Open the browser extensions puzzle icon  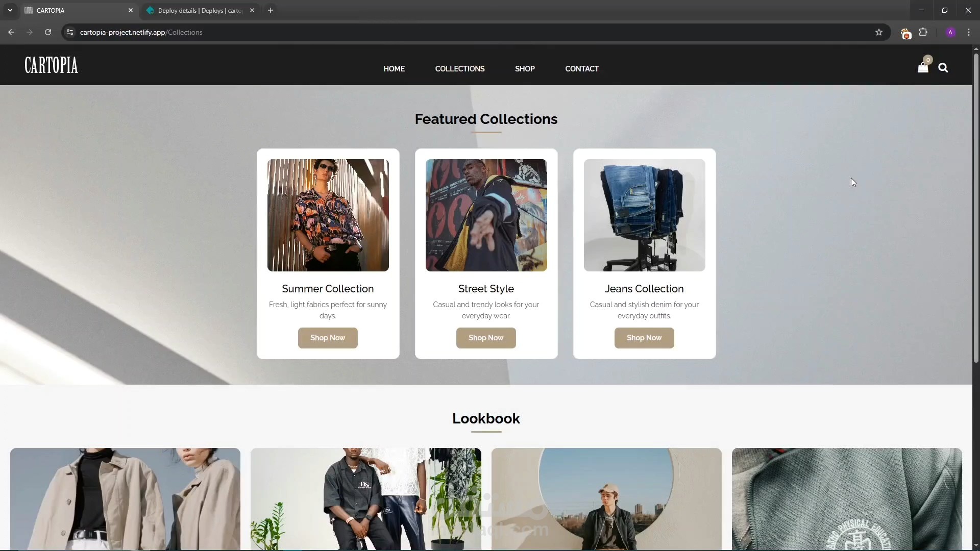coord(924,32)
